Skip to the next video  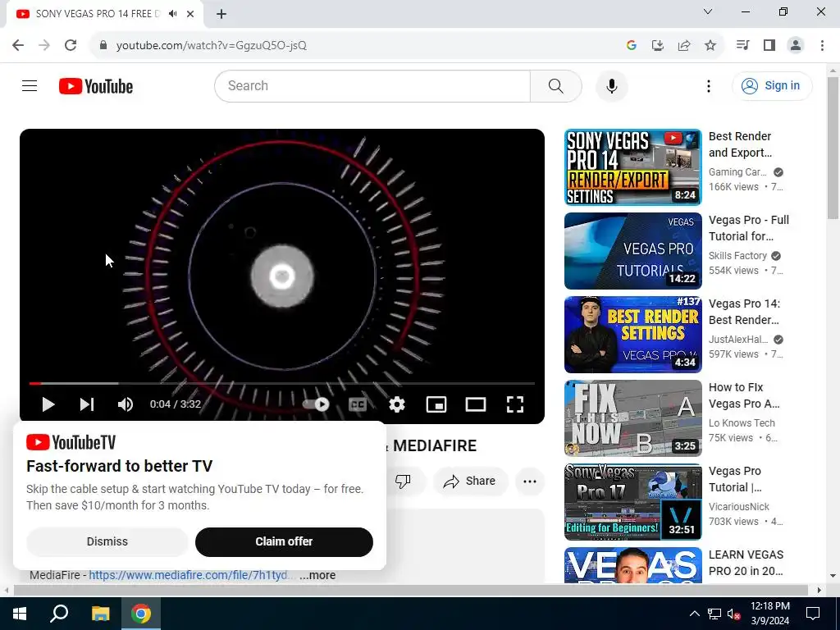tap(87, 404)
